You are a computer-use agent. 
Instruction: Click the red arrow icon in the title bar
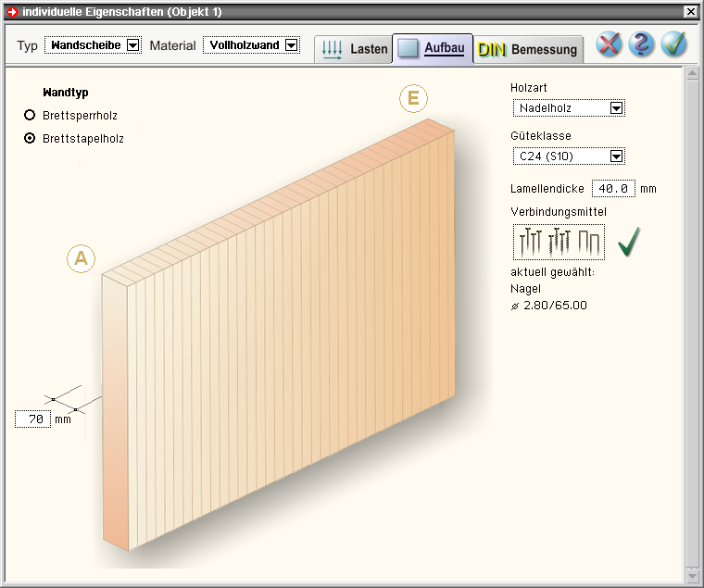coord(11,11)
